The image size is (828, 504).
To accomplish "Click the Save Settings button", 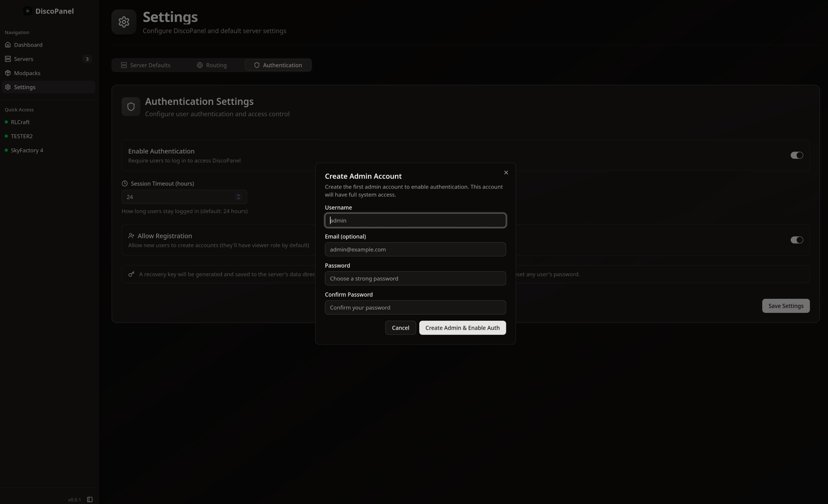I will (786, 306).
